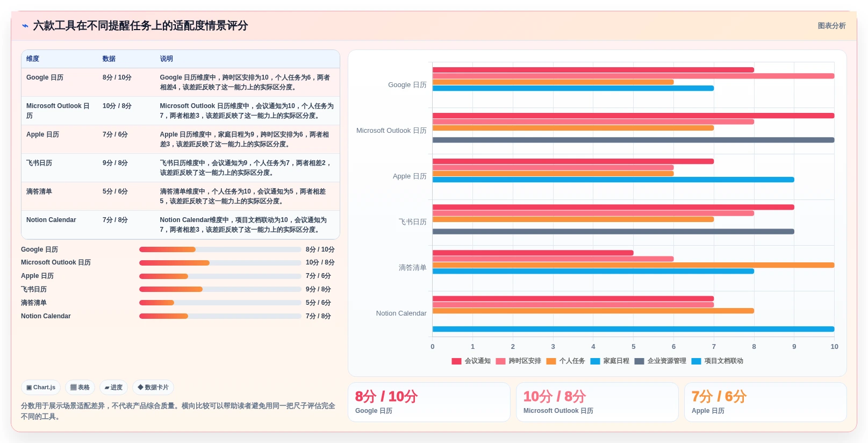This screenshot has height=443, width=868.
Task: Click 滴答清单 个人任务 orange bar
Action: (633, 265)
